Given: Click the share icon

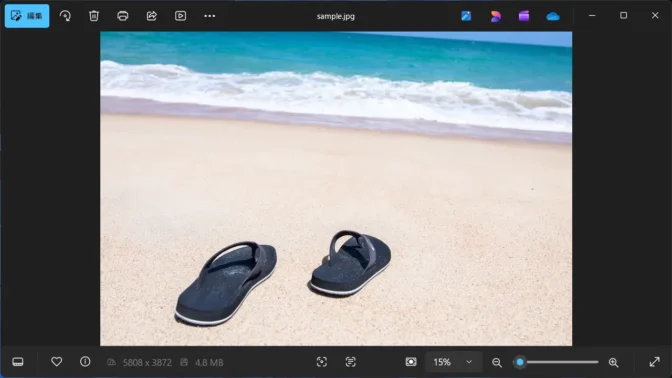Looking at the screenshot, I should [152, 16].
